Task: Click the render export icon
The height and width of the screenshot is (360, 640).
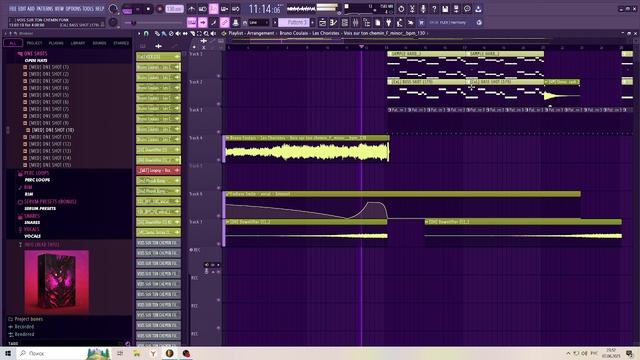Action: click(x=456, y=9)
